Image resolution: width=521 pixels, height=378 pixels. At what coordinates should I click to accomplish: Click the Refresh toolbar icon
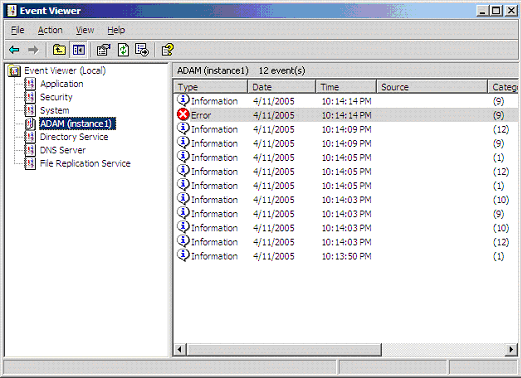point(123,50)
